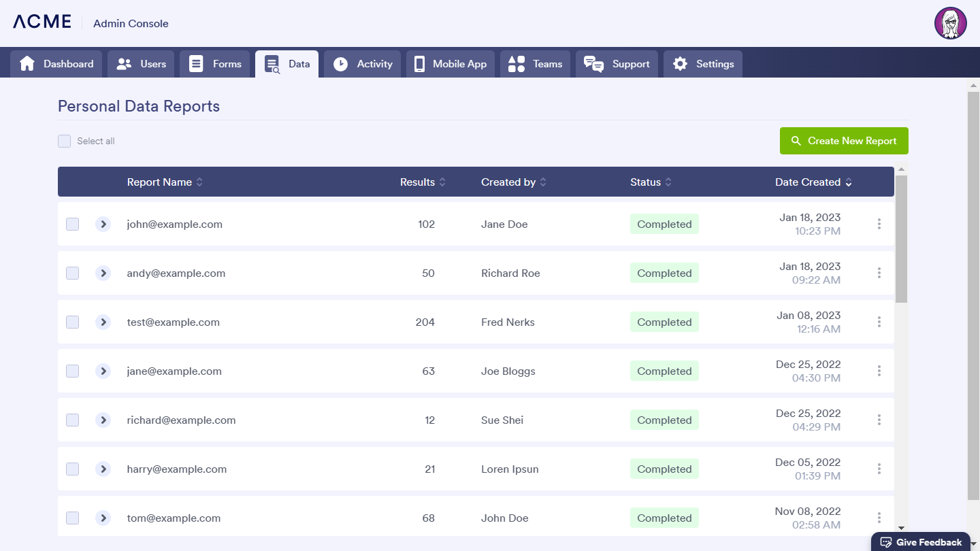Screen dimensions: 980x551
Task: Open more options for test@example.com report
Action: point(879,322)
